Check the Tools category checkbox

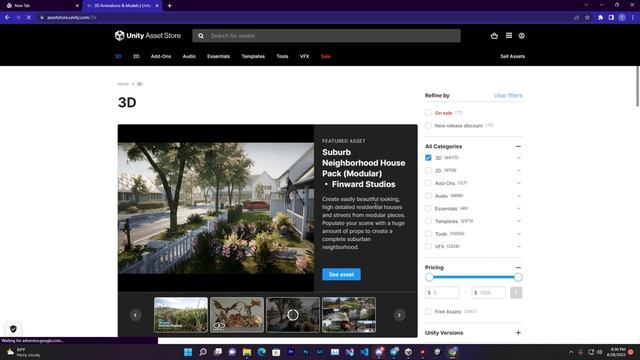428,233
